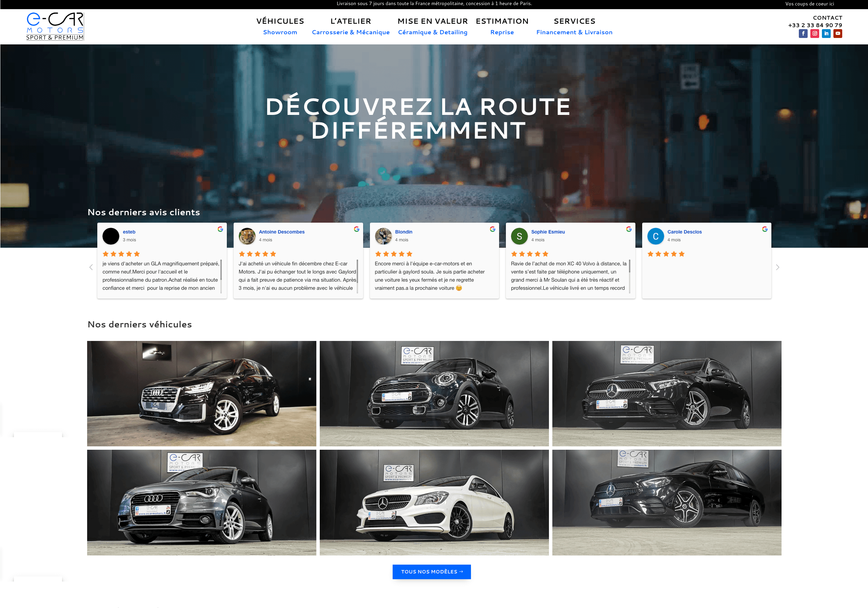
Task: Open the Vos coups de coeur ici link
Action: [810, 4]
